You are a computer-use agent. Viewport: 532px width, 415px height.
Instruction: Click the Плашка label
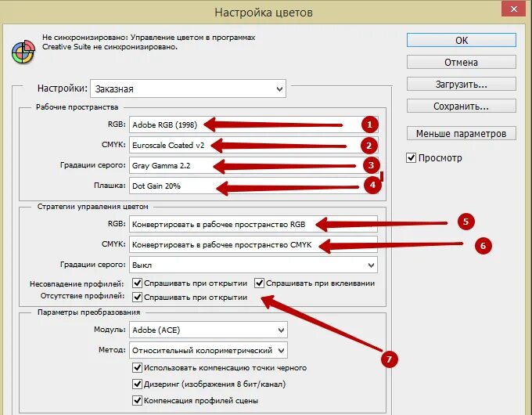point(110,186)
